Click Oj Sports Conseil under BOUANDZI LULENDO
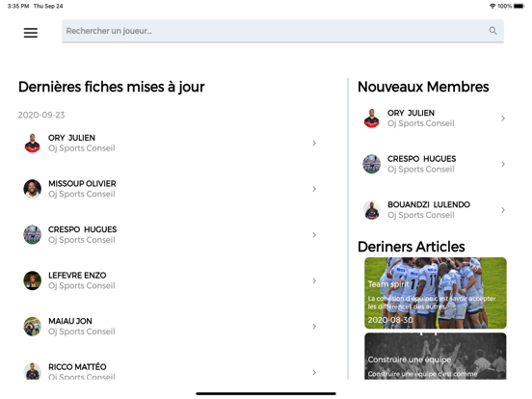Screen dimensions: 532x399 pyautogui.click(x=421, y=215)
